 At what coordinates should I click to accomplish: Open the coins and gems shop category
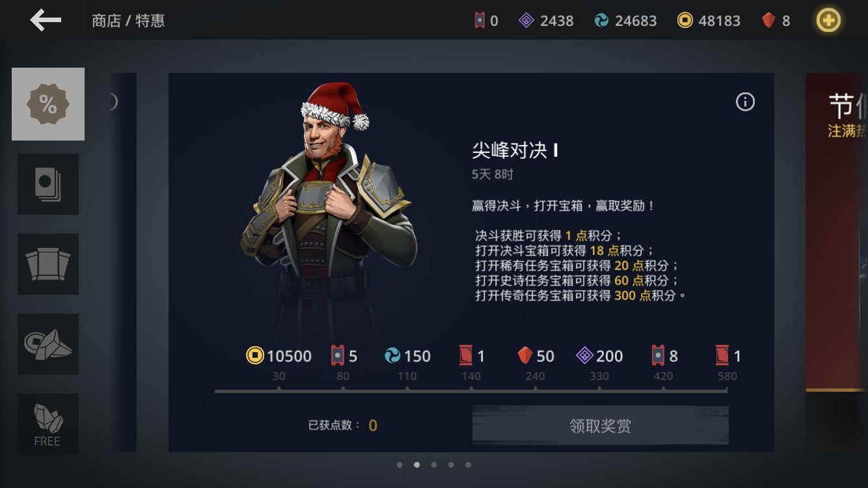pyautogui.click(x=48, y=344)
